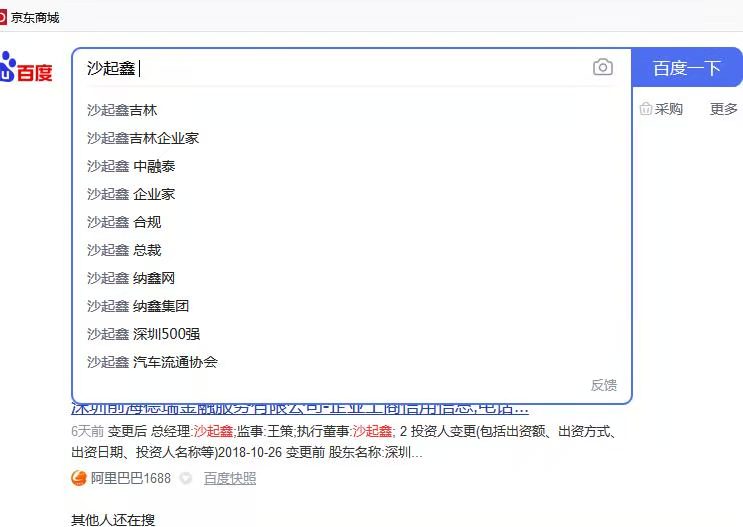The image size is (743, 527).
Task: Open the 更多 tab
Action: [724, 109]
